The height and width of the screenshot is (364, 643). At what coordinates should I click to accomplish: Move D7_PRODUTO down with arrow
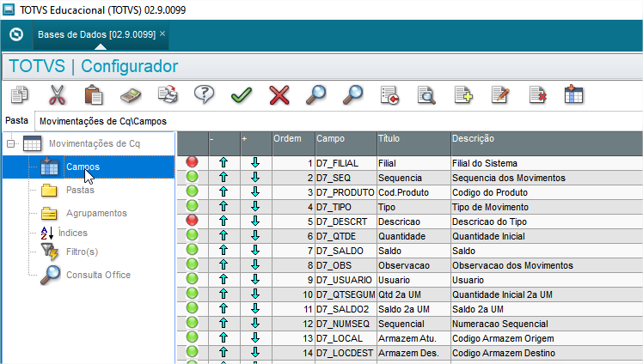point(255,192)
